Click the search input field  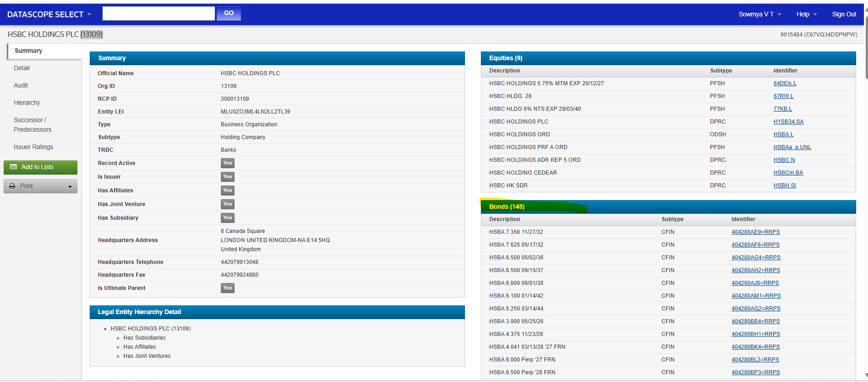click(x=158, y=13)
